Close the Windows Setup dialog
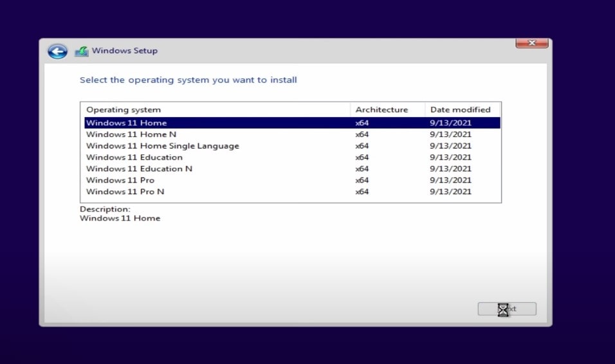615x364 pixels. point(532,43)
